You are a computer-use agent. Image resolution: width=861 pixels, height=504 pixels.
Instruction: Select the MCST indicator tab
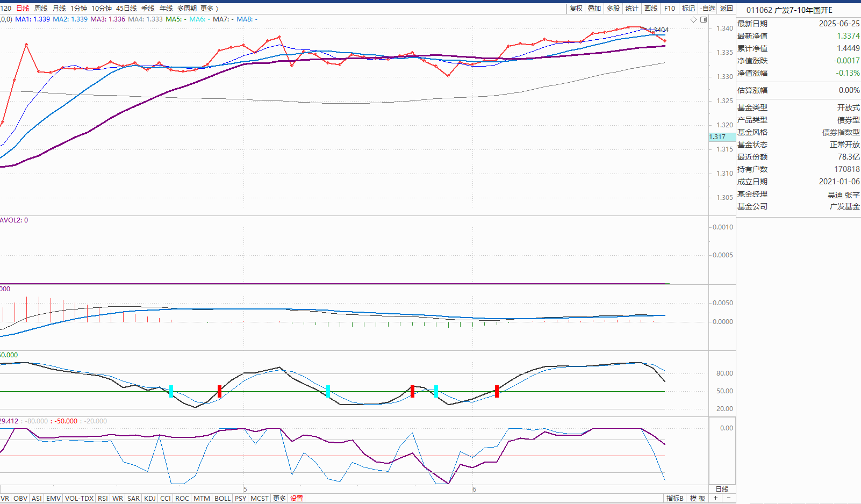tap(260, 499)
